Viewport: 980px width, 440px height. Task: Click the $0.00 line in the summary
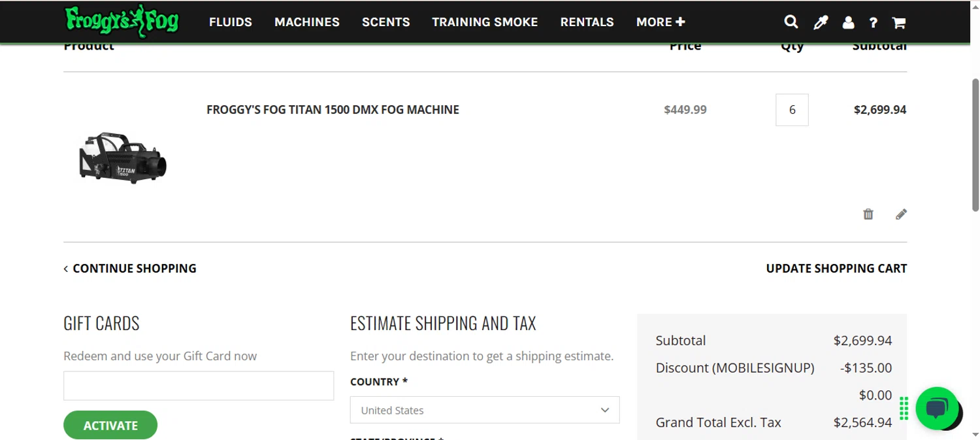pos(875,395)
